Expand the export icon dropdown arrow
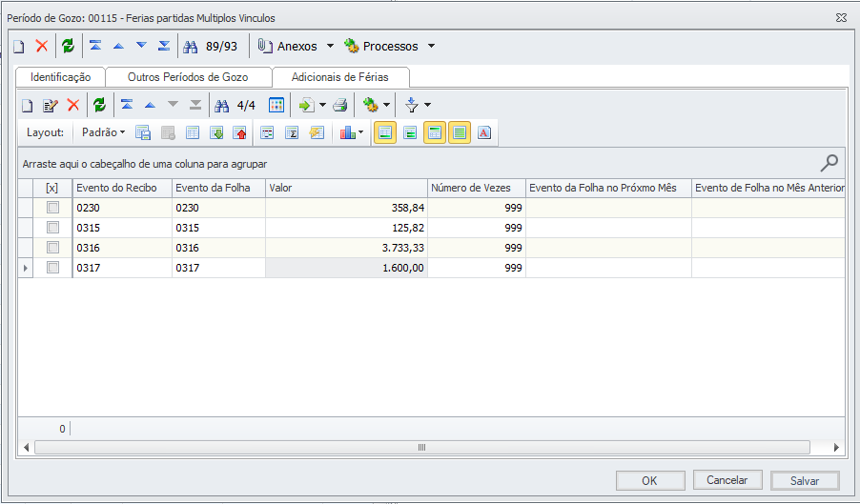 [x=322, y=105]
